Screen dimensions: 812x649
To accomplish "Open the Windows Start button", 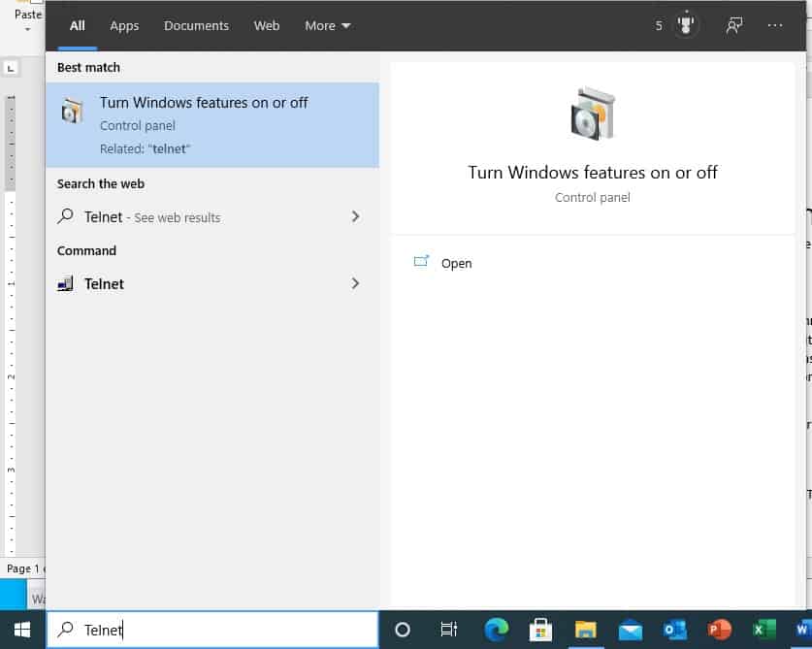I will [22, 630].
